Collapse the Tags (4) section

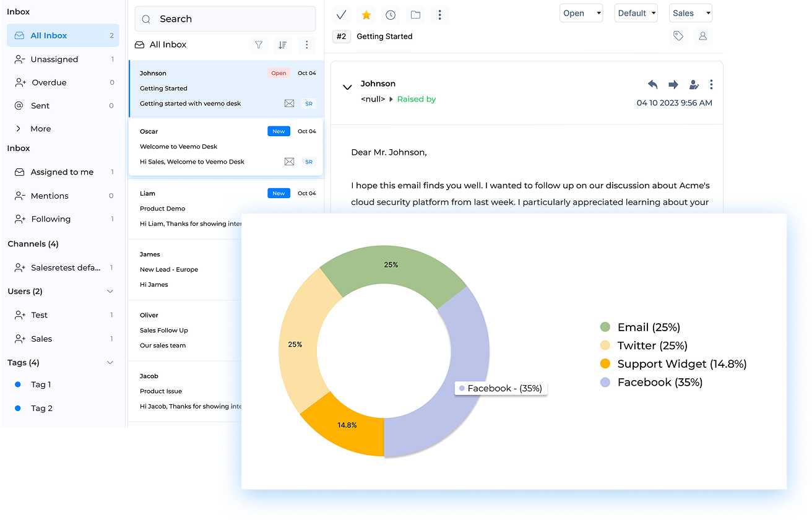point(110,363)
